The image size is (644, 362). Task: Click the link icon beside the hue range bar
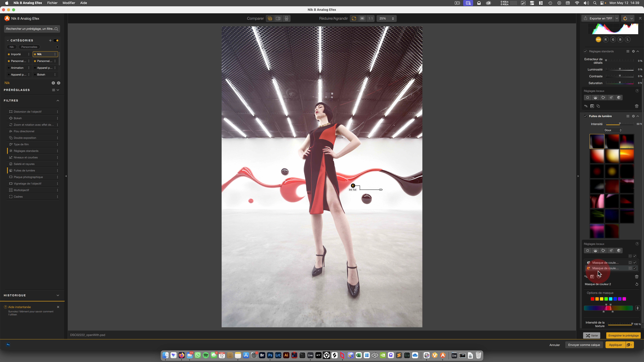(x=637, y=308)
